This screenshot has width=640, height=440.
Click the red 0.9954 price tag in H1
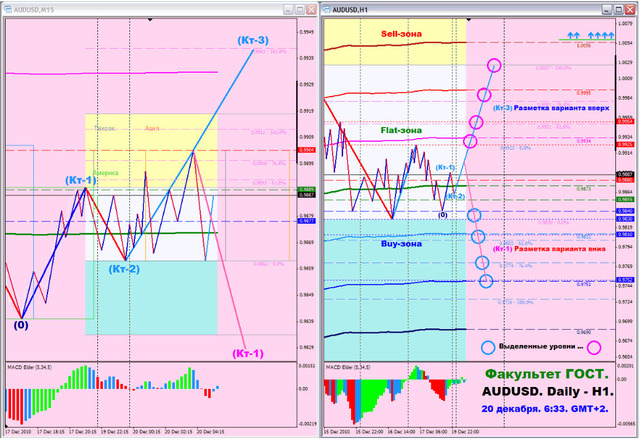tap(625, 122)
